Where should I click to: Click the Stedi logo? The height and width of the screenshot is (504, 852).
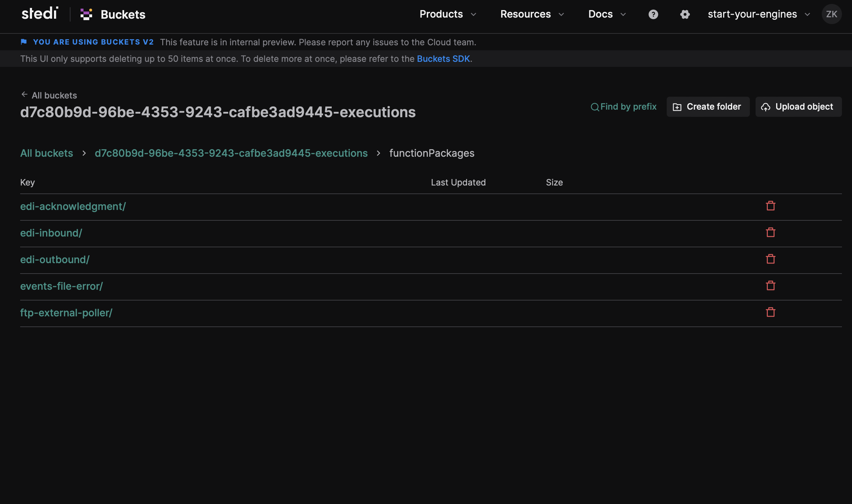(x=39, y=13)
